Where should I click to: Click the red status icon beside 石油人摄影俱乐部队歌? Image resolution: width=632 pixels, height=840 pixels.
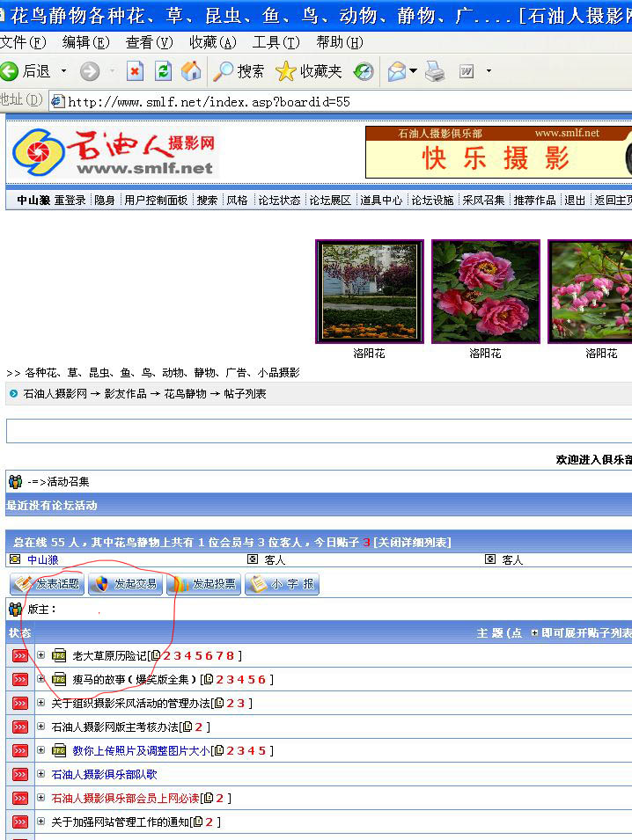coord(20,775)
